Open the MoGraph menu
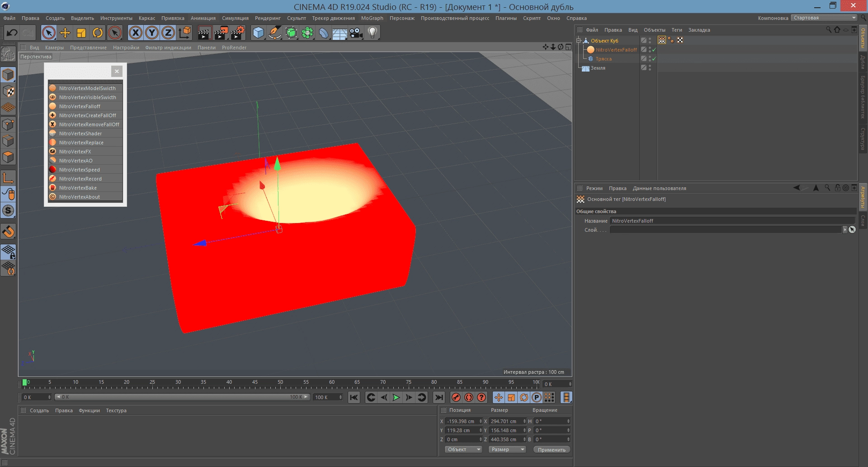 coord(372,18)
